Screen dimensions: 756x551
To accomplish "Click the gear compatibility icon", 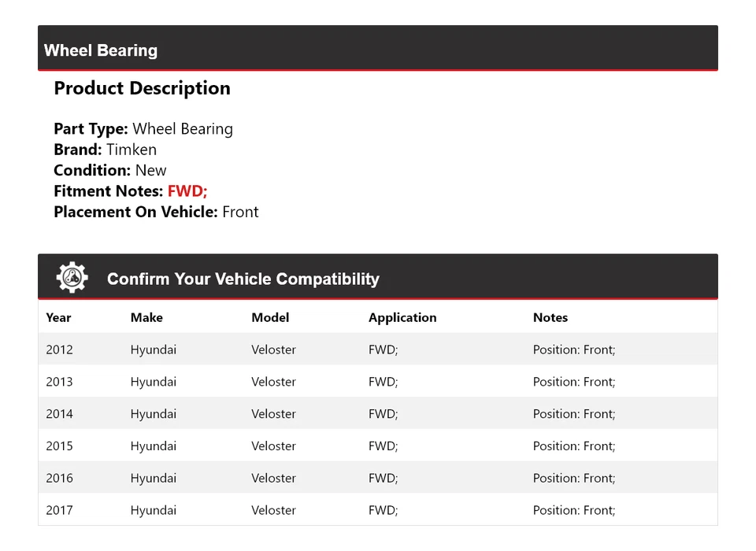I will click(x=72, y=278).
